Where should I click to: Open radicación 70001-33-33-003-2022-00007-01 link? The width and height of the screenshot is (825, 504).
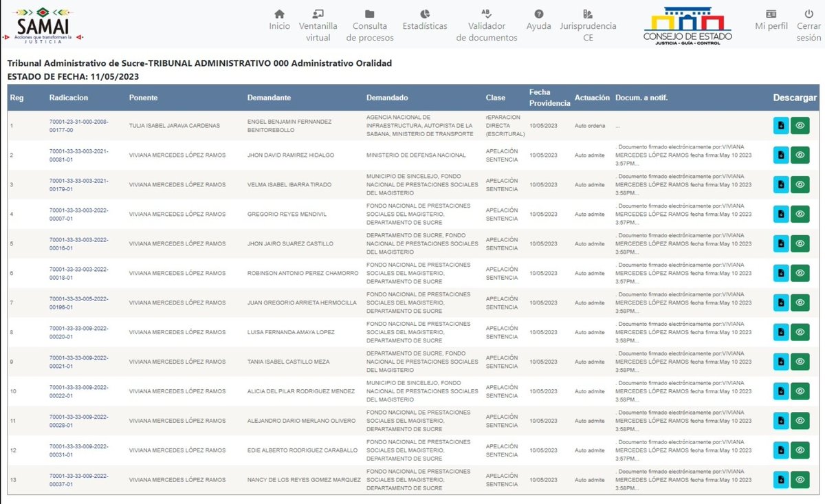pos(79,214)
